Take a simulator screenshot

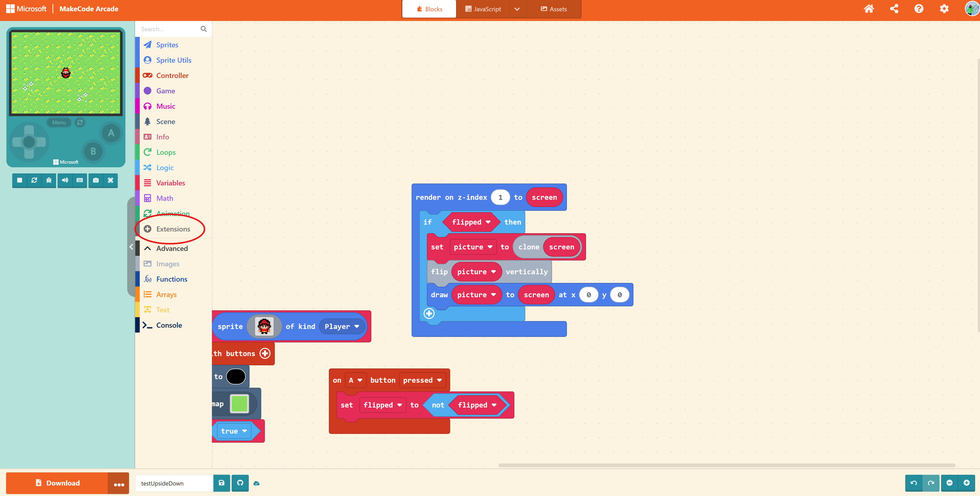click(96, 180)
